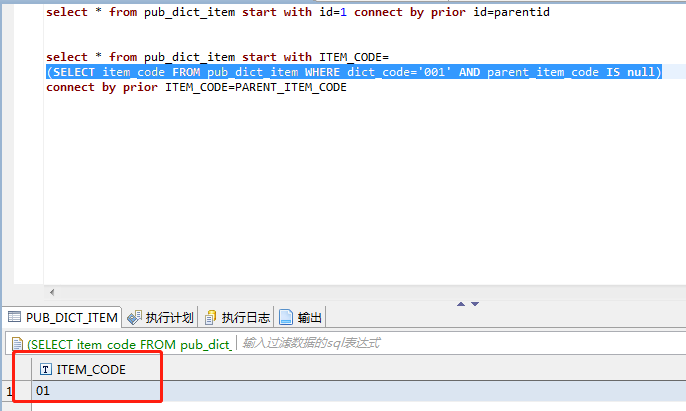The width and height of the screenshot is (686, 411).
Task: Switch to the 输出 tab
Action: pos(301,317)
